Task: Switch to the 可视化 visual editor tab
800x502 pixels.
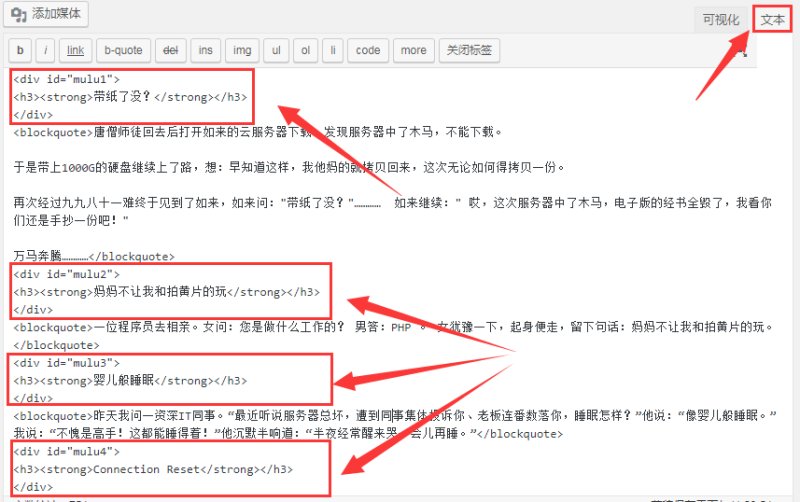Action: [x=720, y=20]
